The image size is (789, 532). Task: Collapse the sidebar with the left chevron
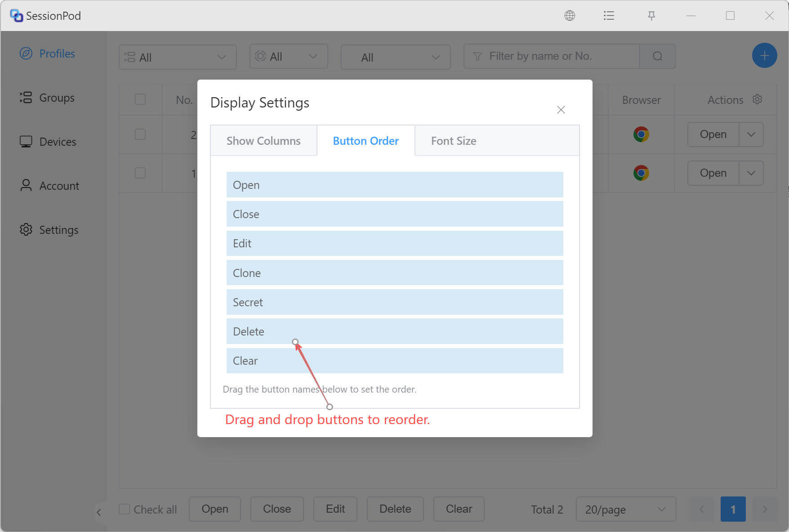[99, 512]
